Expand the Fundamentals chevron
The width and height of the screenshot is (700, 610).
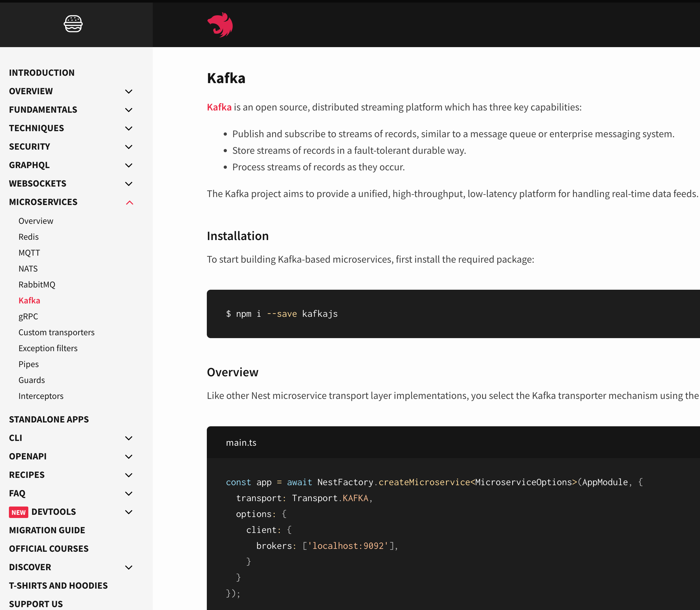coord(129,110)
